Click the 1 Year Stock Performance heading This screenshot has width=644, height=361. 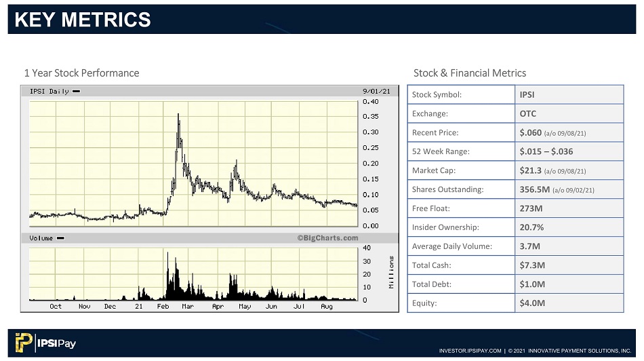click(x=82, y=73)
